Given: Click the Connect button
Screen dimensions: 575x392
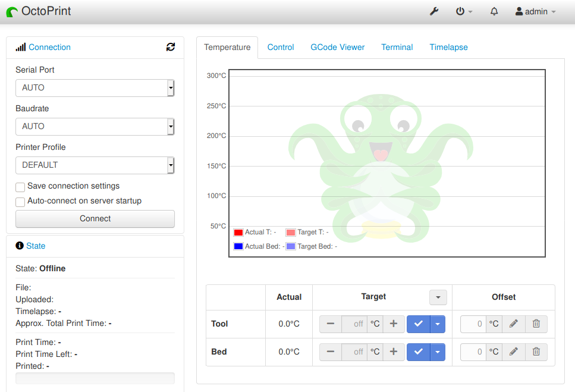Looking at the screenshot, I should (x=95, y=218).
